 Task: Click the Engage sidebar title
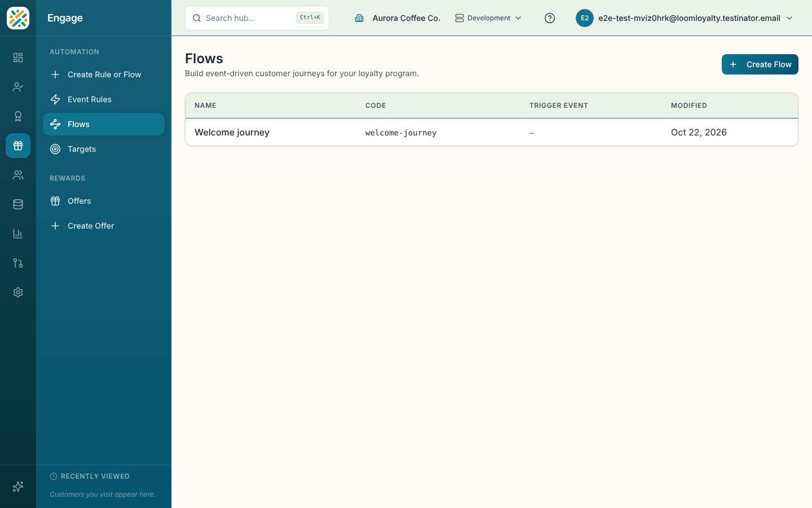click(65, 18)
